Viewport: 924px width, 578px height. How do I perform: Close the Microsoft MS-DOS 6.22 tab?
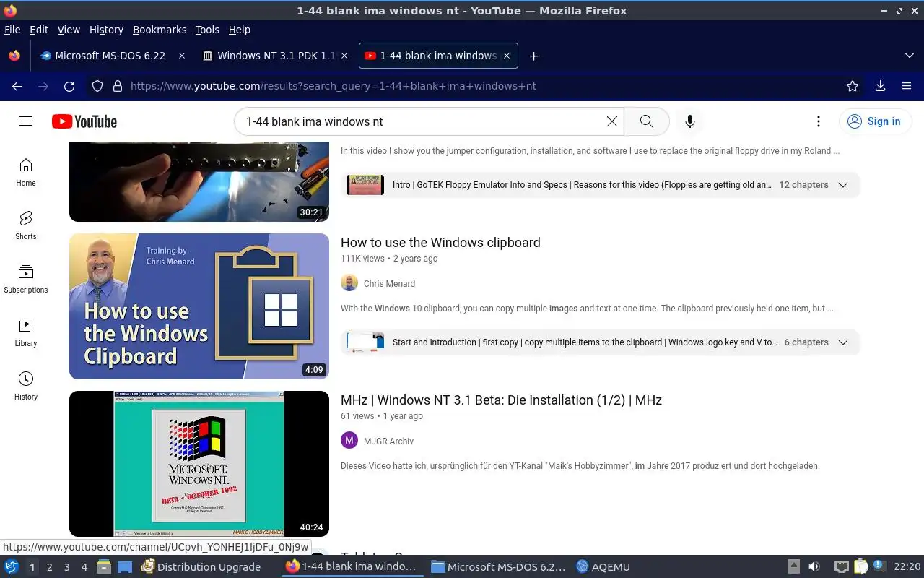coord(181,56)
